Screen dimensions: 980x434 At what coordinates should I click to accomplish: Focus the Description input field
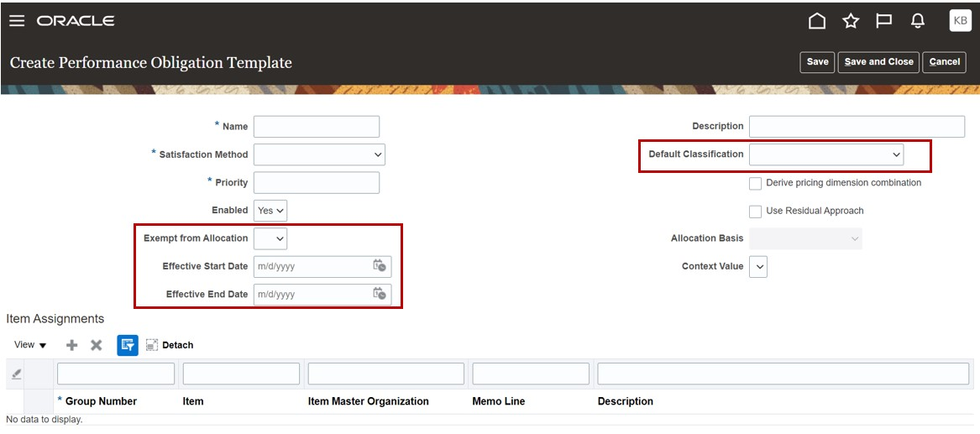click(x=857, y=126)
